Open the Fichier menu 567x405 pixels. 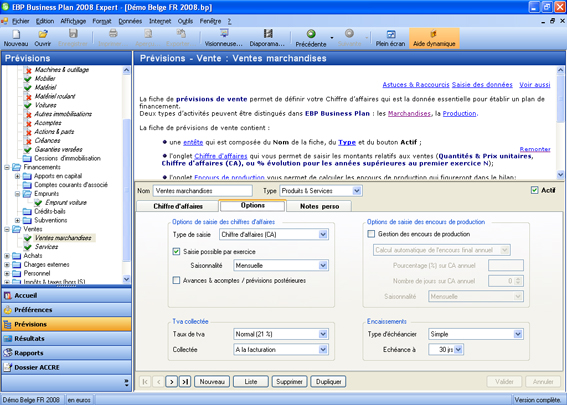click(21, 21)
